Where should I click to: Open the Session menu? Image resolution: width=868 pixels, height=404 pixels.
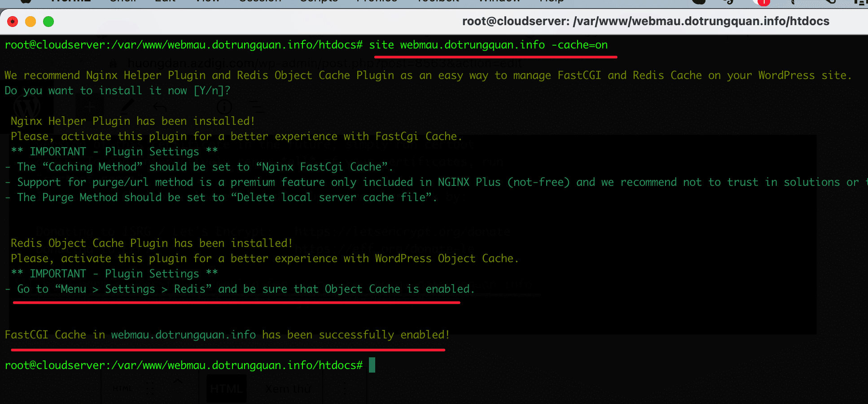[x=260, y=1]
